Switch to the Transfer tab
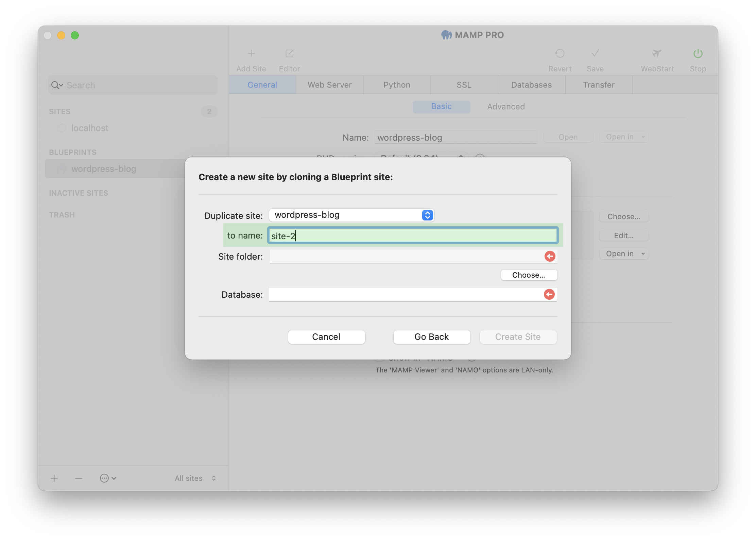756x541 pixels. click(599, 85)
